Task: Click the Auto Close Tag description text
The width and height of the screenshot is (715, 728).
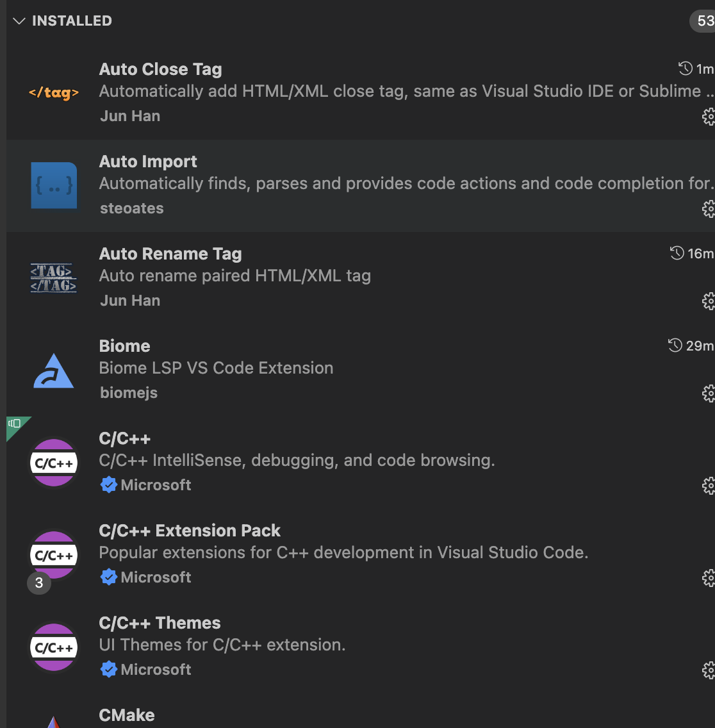Action: click(406, 91)
